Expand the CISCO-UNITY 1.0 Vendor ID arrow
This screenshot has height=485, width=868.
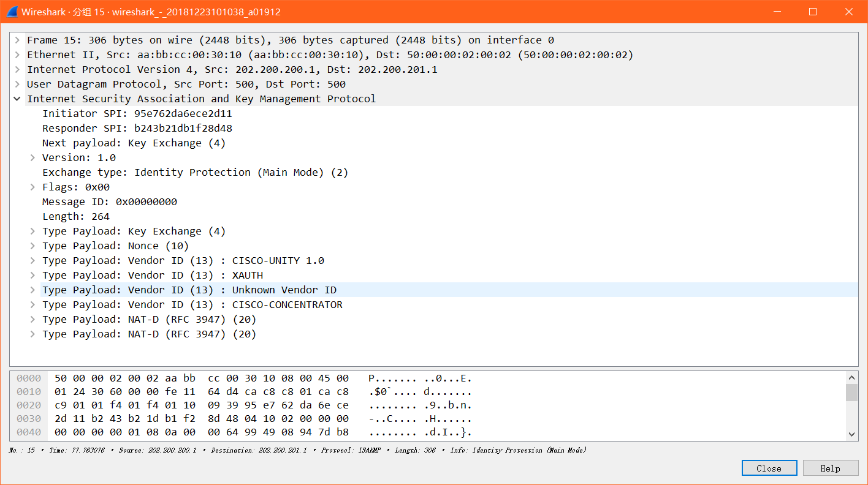[x=33, y=261]
